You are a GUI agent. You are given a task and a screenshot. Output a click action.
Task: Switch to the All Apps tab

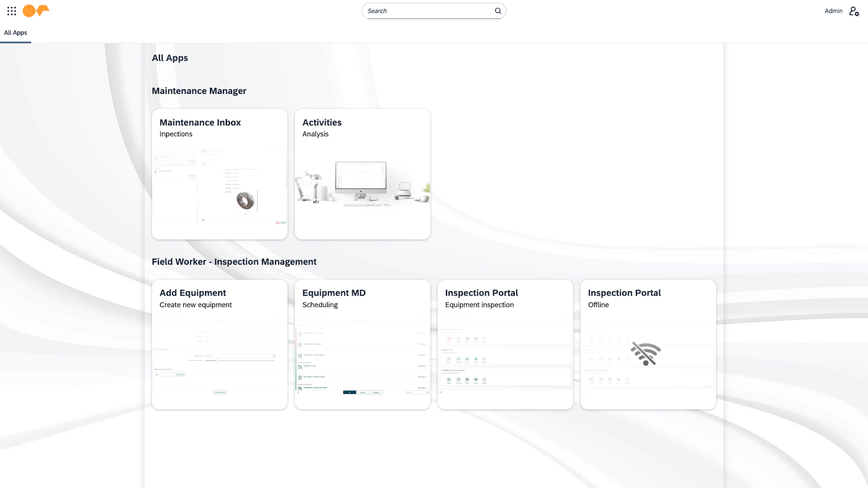15,33
